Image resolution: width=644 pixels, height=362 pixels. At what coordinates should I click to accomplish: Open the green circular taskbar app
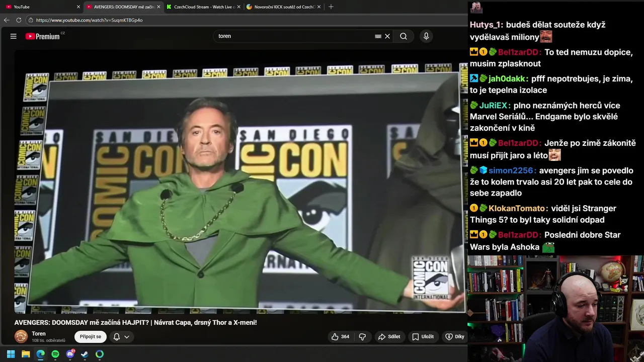tap(100, 354)
